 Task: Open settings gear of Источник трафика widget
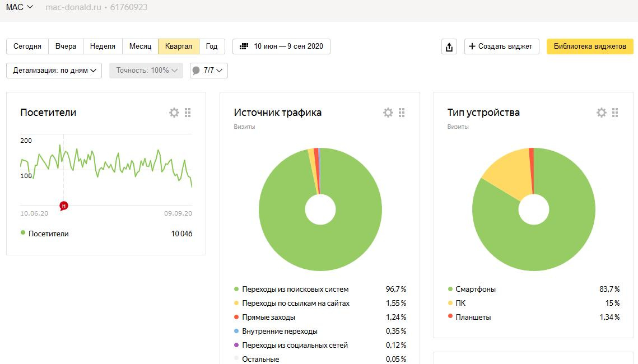388,113
